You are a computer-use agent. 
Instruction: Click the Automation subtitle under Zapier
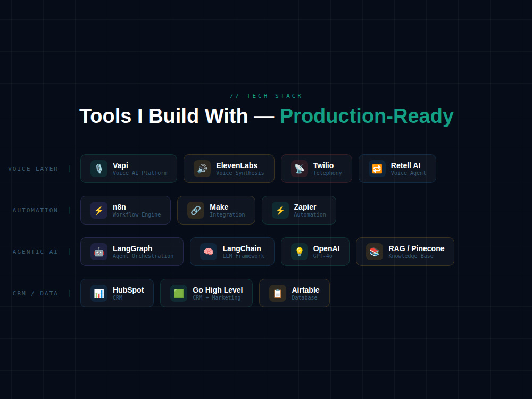[x=310, y=214]
